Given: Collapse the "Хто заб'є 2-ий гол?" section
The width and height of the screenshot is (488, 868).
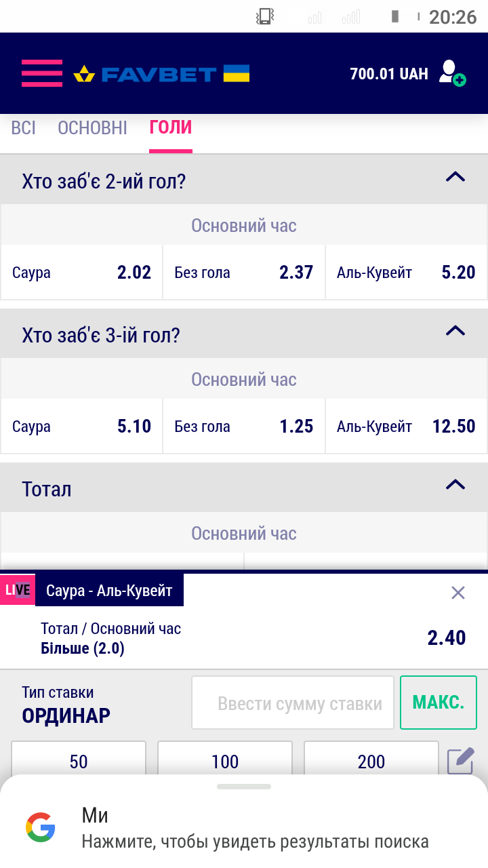Looking at the screenshot, I should click(455, 178).
